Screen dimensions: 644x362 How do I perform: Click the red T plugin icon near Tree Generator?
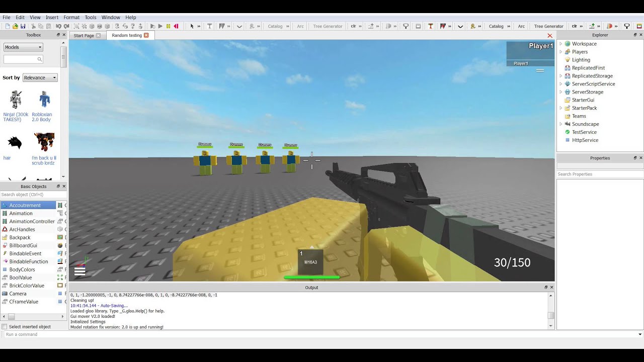click(x=431, y=26)
